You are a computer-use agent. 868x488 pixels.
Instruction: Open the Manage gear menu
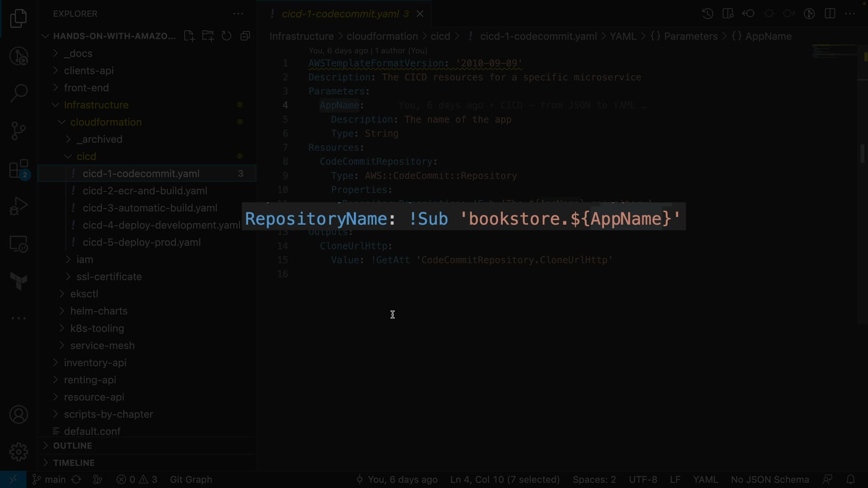coord(19,451)
